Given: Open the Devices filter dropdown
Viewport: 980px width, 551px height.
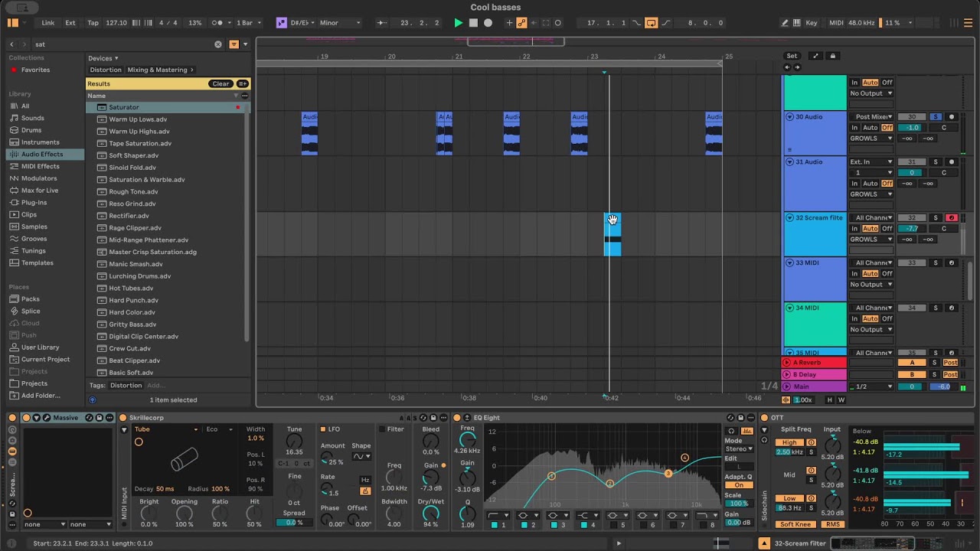Looking at the screenshot, I should click(103, 58).
